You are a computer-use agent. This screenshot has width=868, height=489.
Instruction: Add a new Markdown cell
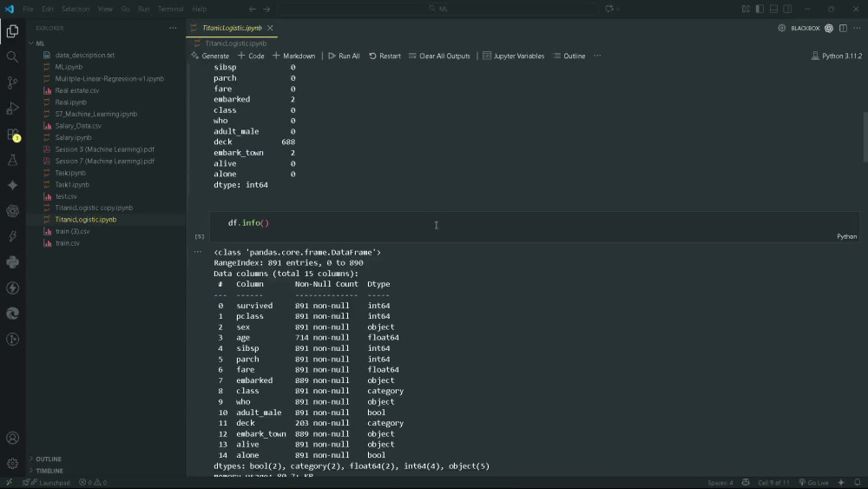293,56
